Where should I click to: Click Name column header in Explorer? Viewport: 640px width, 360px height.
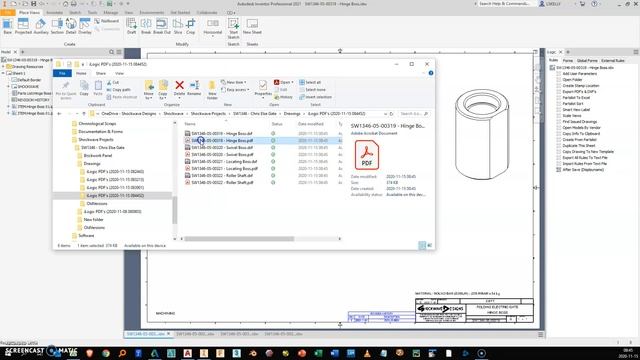click(190, 124)
